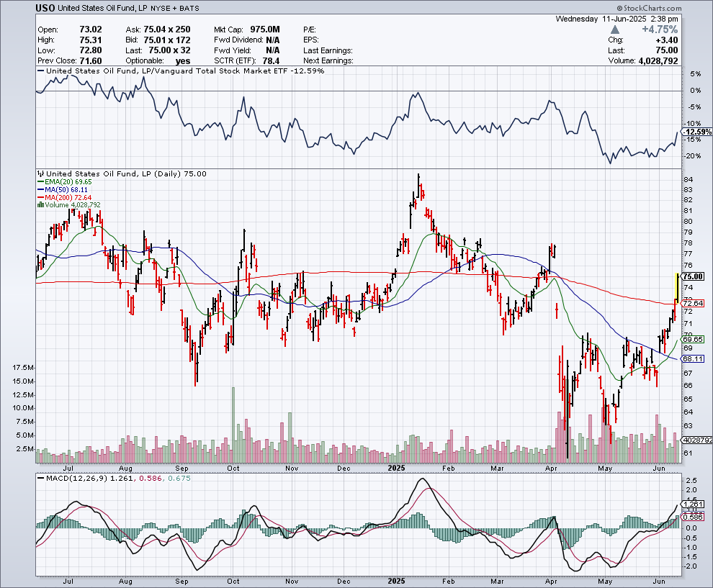
Task: Click the 75.00 last price tag on axis
Action: 694,276
